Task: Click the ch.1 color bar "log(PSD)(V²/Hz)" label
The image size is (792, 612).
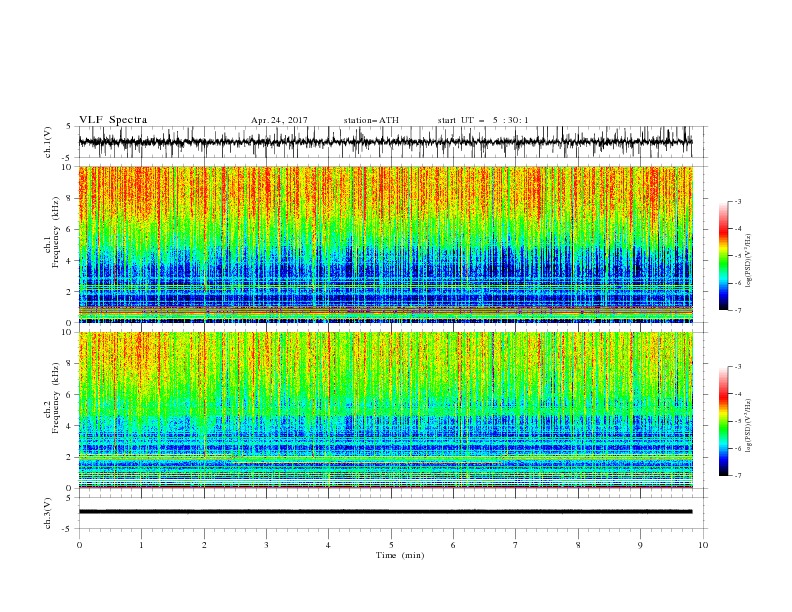Action: click(x=749, y=261)
